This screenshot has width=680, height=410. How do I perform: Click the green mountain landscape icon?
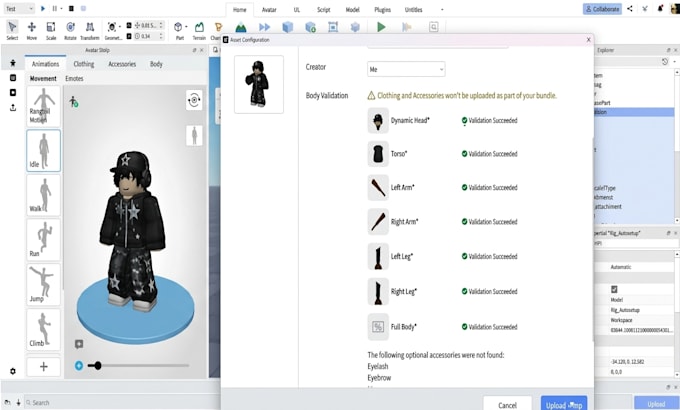pyautogui.click(x=241, y=27)
